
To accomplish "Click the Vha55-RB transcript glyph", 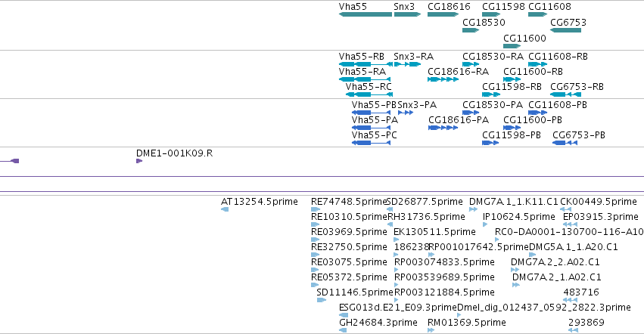I will (366, 64).
